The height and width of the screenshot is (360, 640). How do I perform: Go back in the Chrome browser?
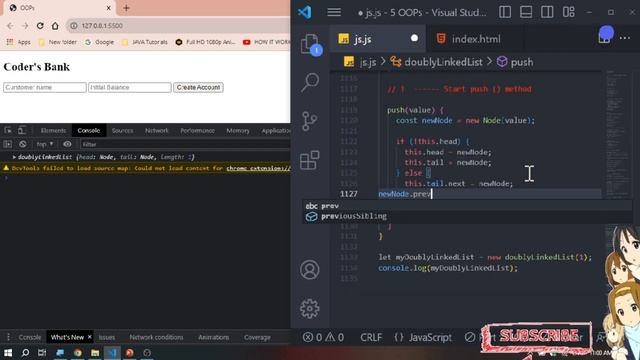point(10,26)
